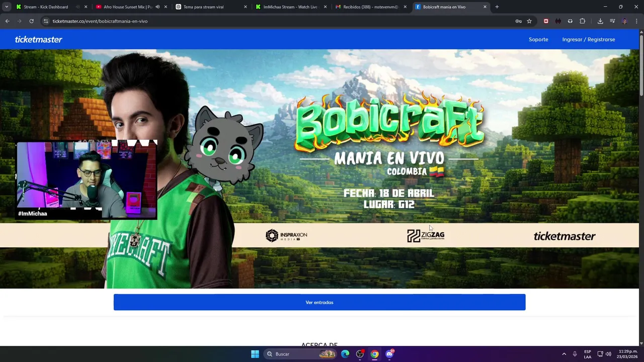
Task: Open the media control icon in toolbar
Action: pyautogui.click(x=612, y=21)
